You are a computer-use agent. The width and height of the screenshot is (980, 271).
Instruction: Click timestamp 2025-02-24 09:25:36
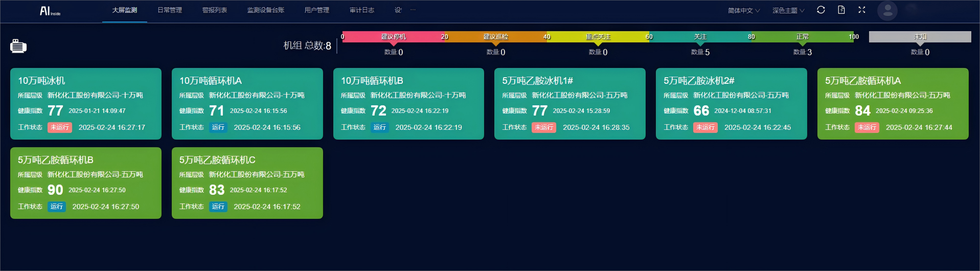pos(904,111)
